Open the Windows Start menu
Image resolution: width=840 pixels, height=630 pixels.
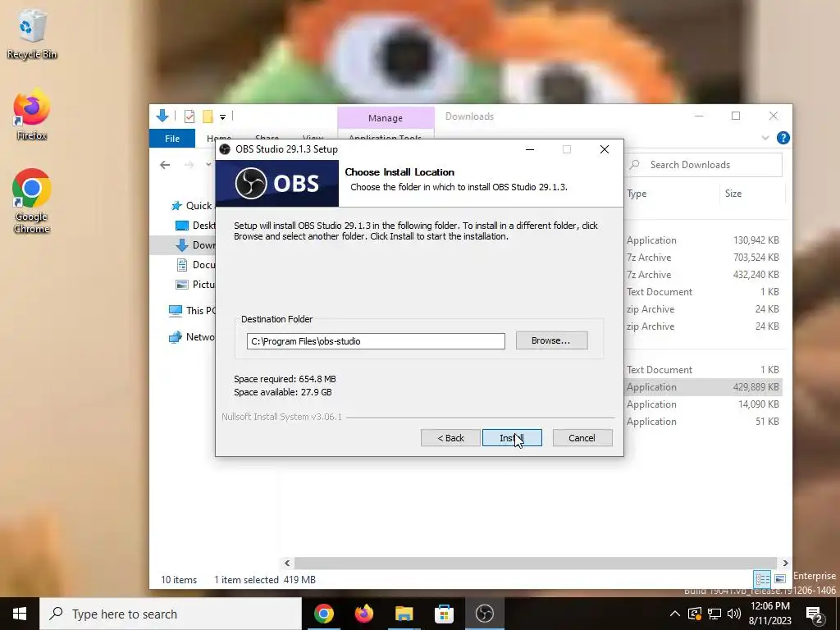point(20,614)
